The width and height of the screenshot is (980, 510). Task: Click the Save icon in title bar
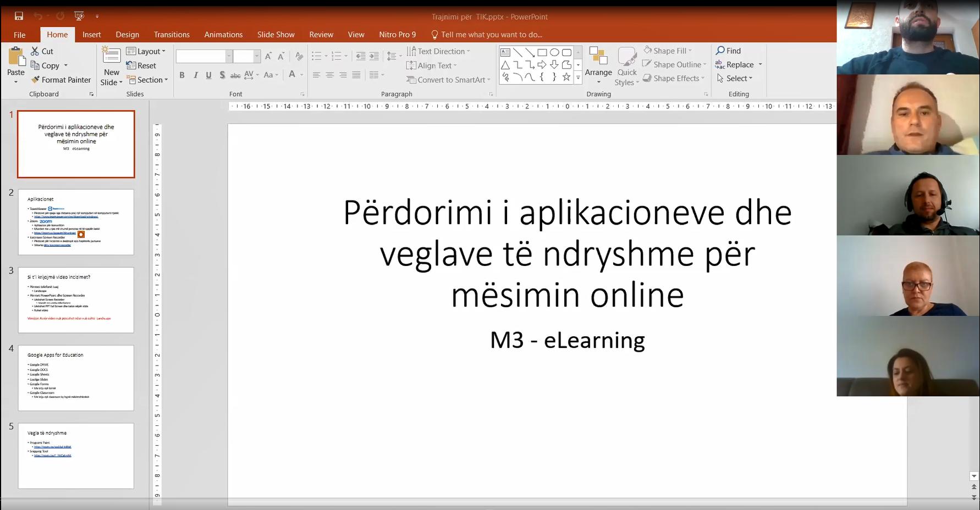click(x=19, y=16)
